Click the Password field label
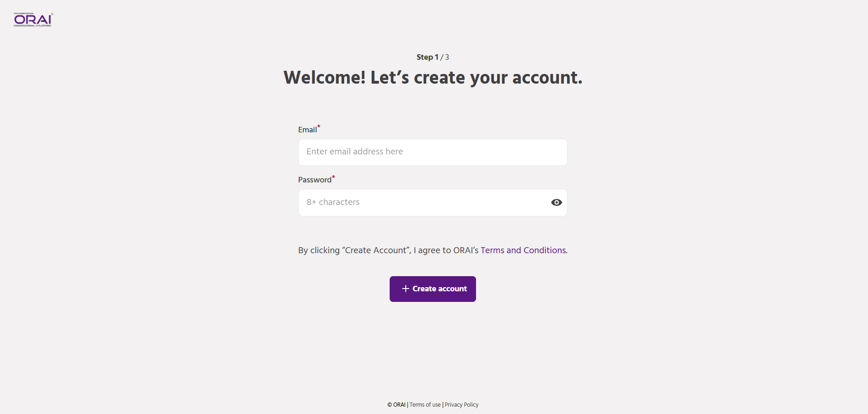 pos(314,180)
